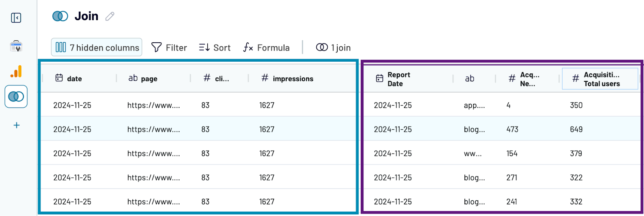Click the app.... cell
This screenshot has height=216, width=644.
[x=475, y=106]
